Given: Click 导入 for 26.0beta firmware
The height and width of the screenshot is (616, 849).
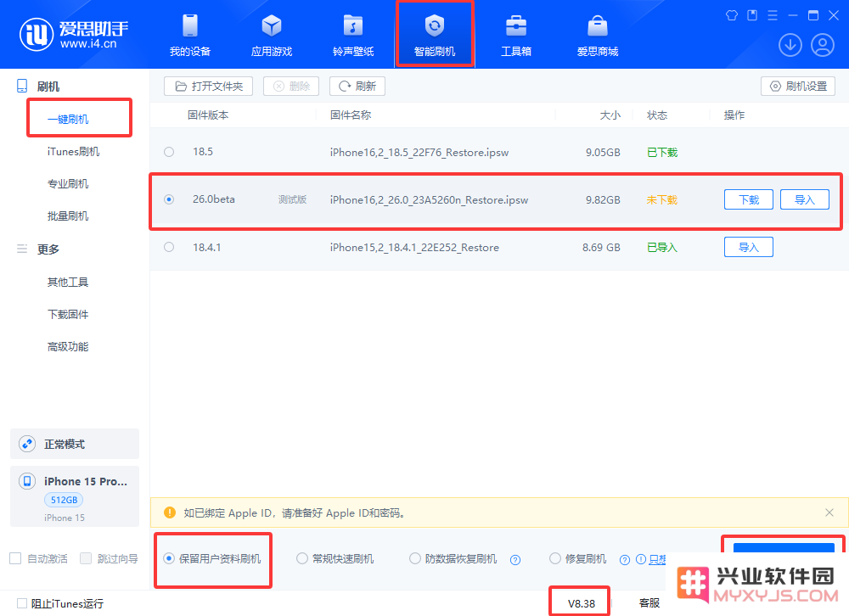Looking at the screenshot, I should [x=805, y=199].
